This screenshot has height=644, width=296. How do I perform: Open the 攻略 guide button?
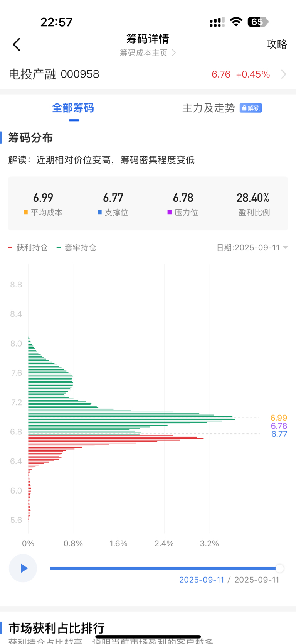277,44
